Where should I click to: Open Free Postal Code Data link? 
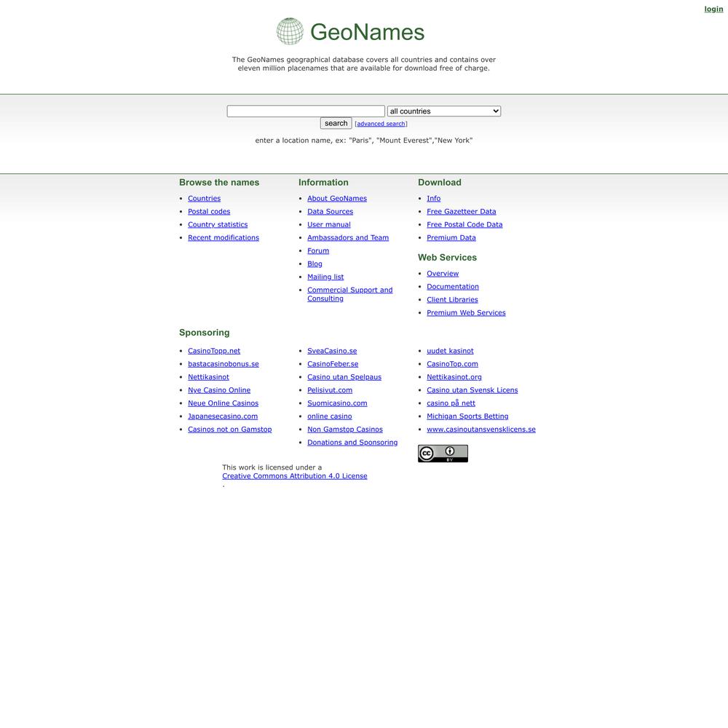point(464,224)
